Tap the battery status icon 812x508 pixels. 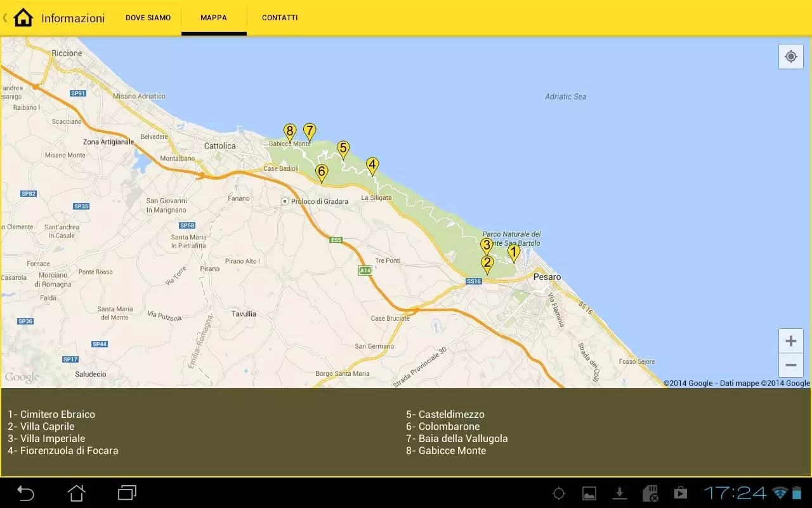[797, 493]
